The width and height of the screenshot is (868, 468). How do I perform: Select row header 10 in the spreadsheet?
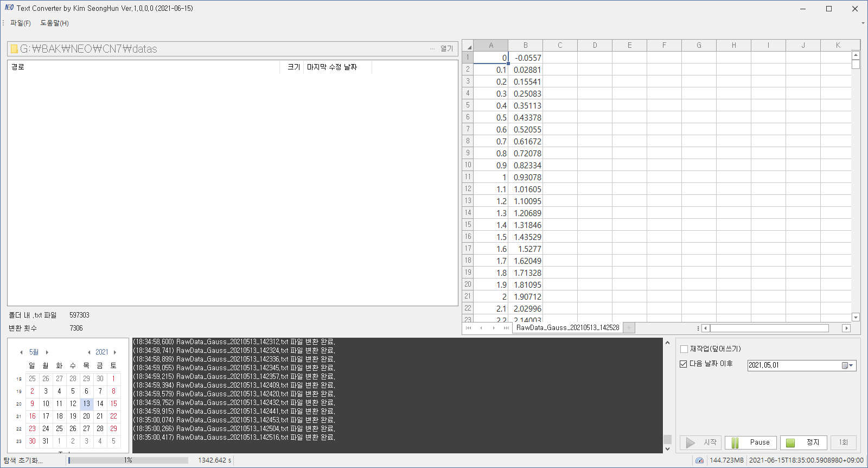pos(468,165)
